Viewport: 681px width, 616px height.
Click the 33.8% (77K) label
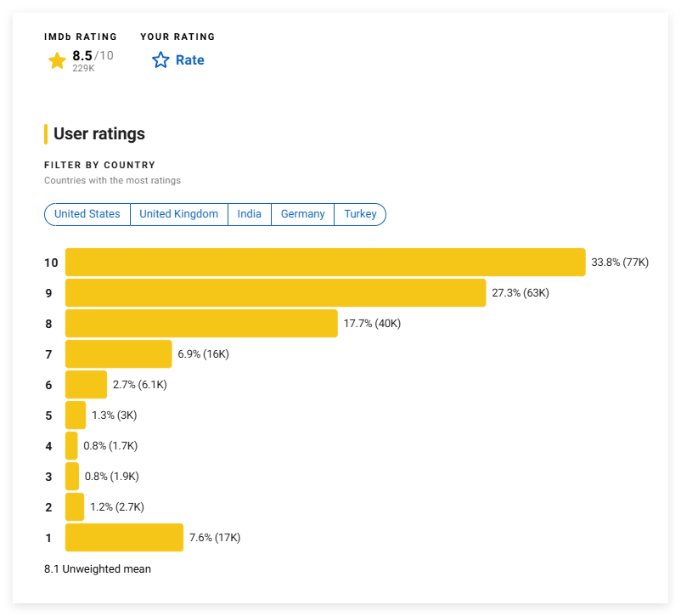(620, 263)
